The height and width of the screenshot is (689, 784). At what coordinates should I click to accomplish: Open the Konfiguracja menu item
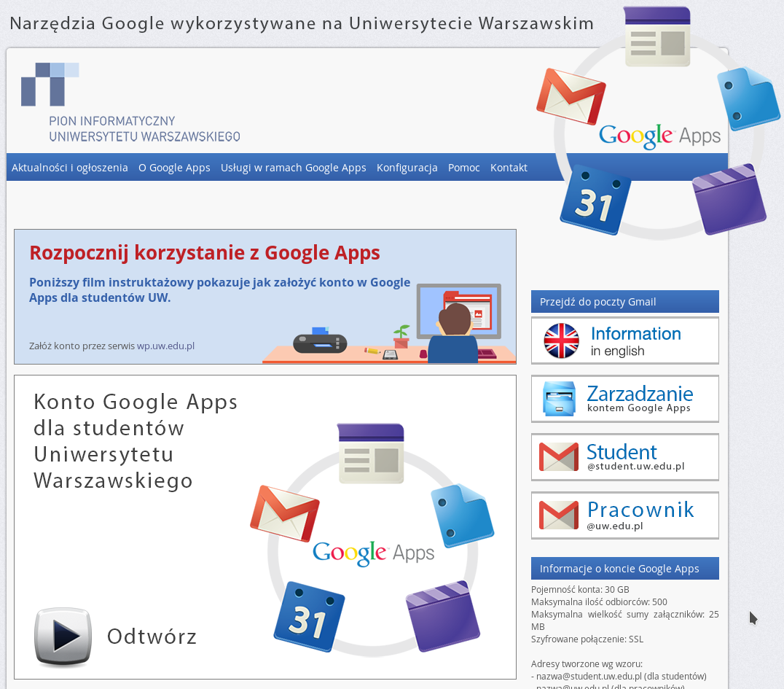407,168
